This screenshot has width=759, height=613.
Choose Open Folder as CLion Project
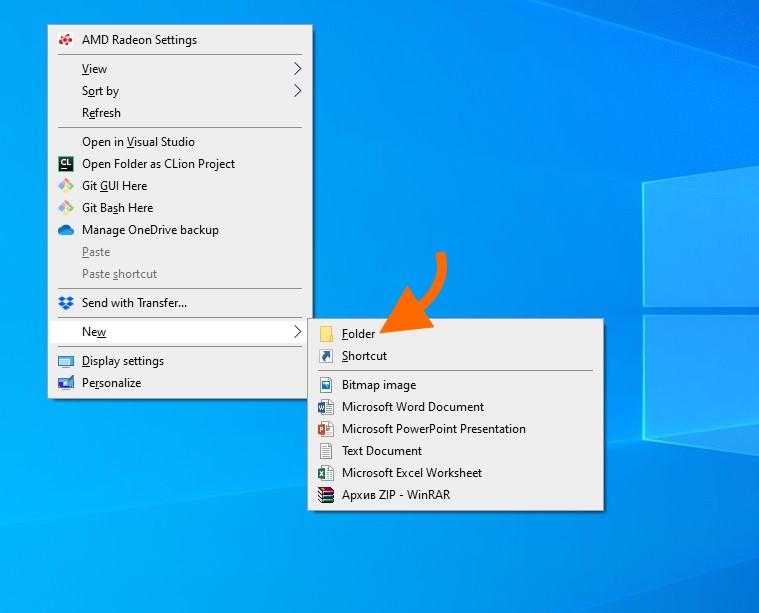point(180,164)
